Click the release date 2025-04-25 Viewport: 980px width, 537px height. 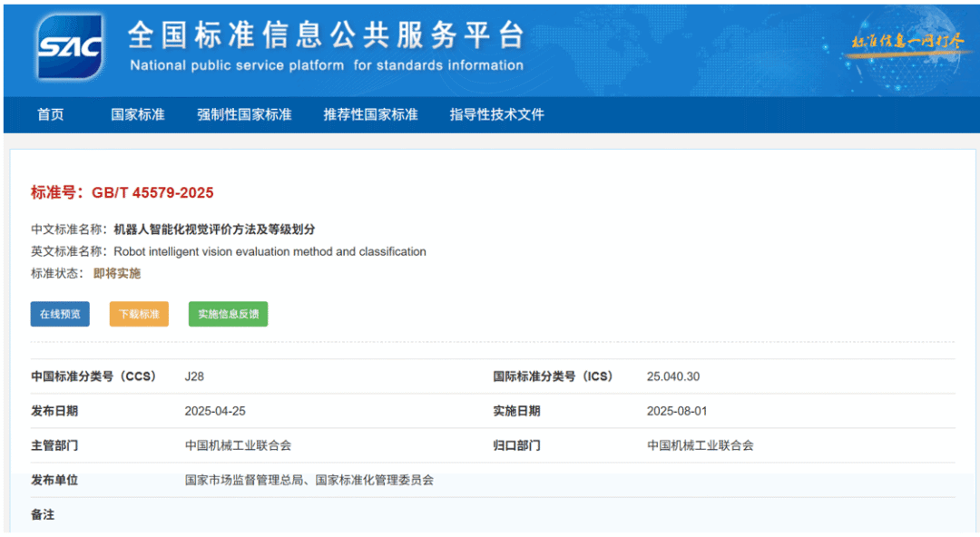(x=214, y=411)
